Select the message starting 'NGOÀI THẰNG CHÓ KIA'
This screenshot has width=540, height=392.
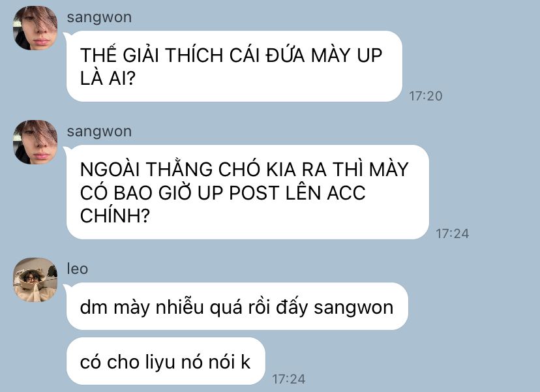248,192
